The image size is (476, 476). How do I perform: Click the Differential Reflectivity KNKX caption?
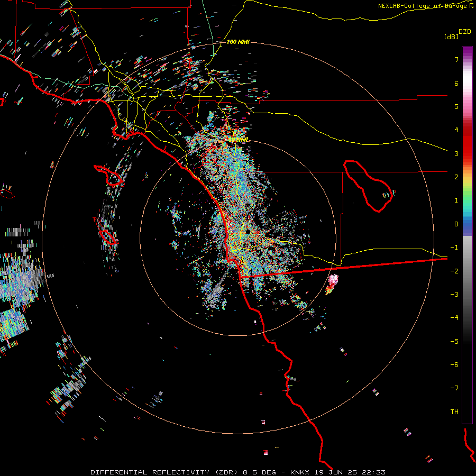point(238,472)
